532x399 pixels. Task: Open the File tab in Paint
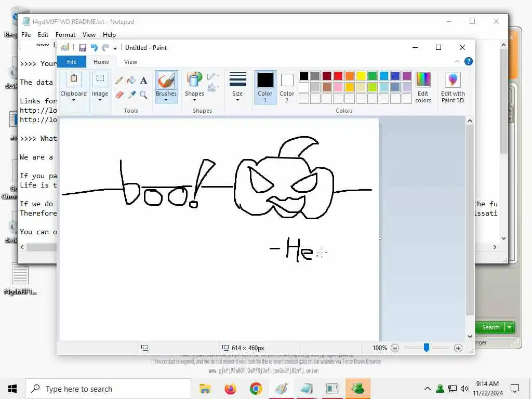pyautogui.click(x=72, y=62)
